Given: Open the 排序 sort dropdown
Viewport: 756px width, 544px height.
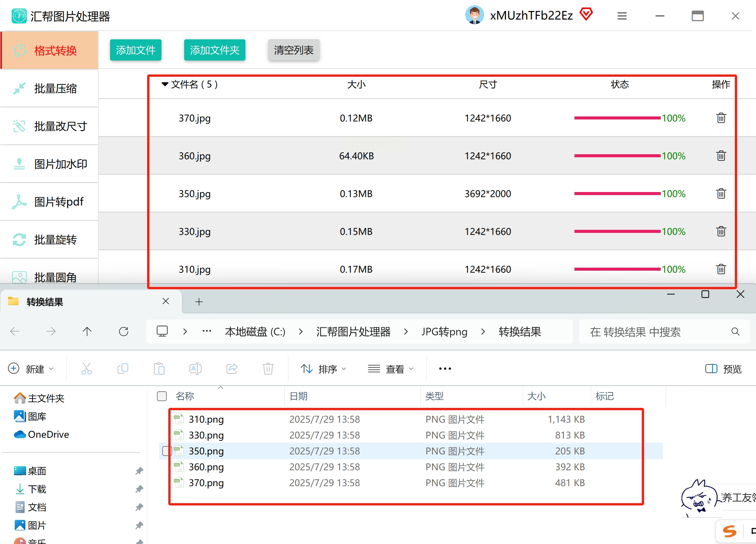Looking at the screenshot, I should [x=323, y=369].
